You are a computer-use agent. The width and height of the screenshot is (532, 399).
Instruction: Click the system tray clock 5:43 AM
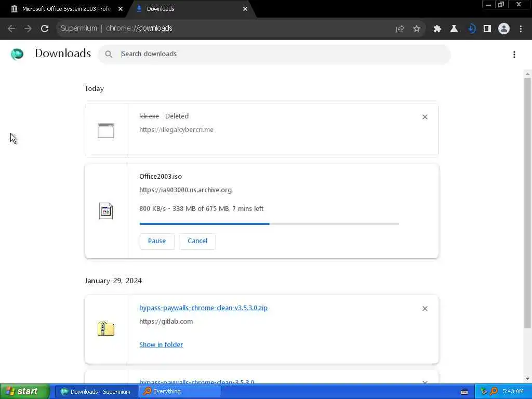(x=513, y=392)
